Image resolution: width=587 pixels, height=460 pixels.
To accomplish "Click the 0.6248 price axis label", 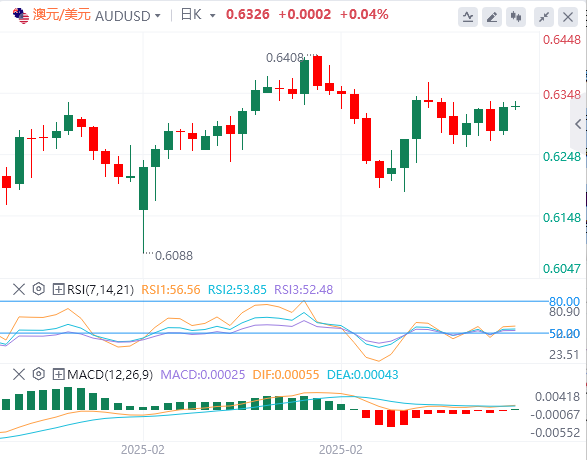I will pos(562,156).
